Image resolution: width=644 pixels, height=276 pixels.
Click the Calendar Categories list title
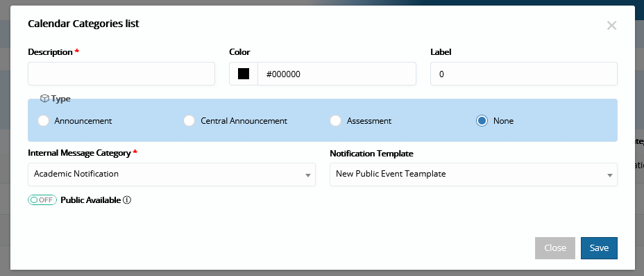pos(83,24)
